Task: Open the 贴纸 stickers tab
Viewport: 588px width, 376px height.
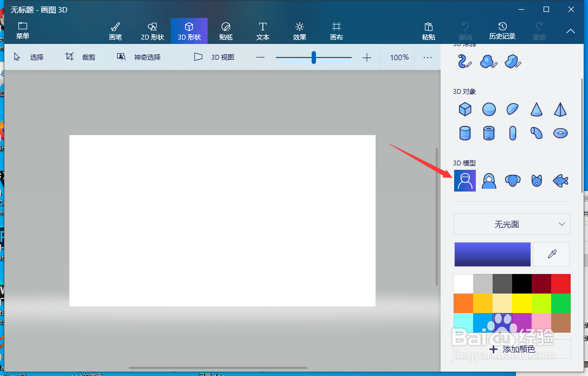Action: pyautogui.click(x=226, y=31)
